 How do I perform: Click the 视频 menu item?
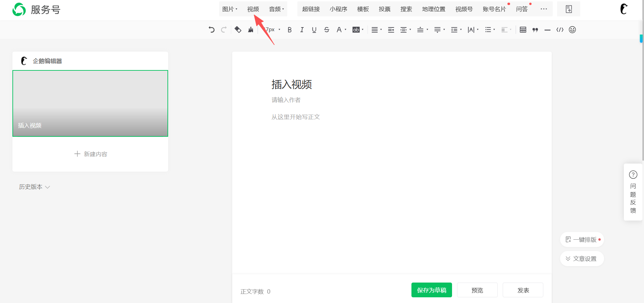[x=253, y=9]
